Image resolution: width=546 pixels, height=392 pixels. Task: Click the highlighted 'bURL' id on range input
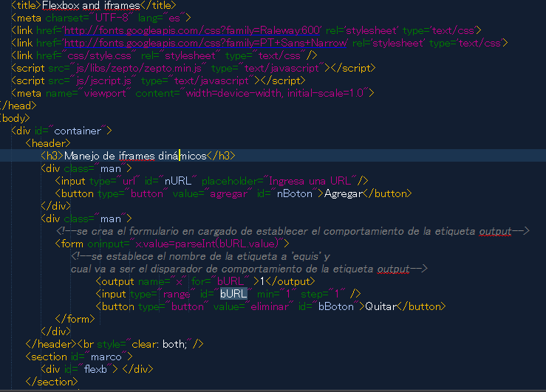point(233,294)
